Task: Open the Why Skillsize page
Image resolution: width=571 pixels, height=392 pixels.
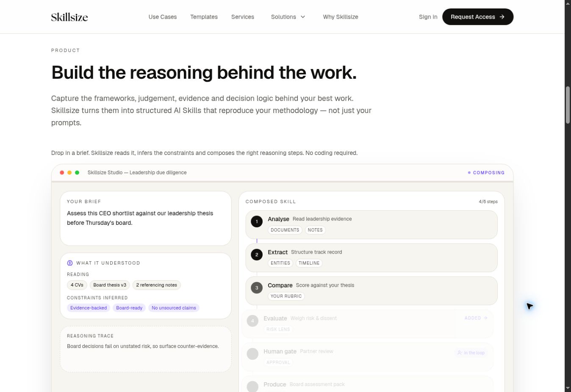Action: 341,17
